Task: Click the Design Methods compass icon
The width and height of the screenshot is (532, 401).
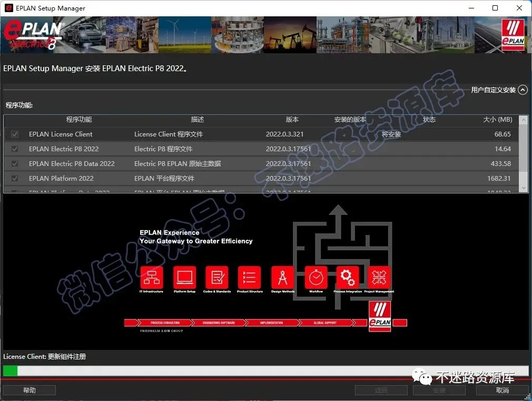Action: [283, 277]
